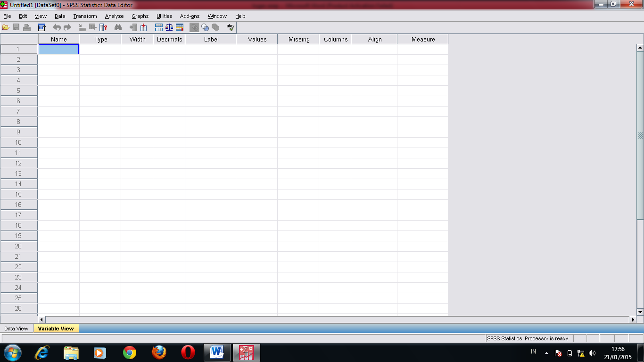644x362 pixels.
Task: Click the Go to Case icon
Action: [82, 27]
